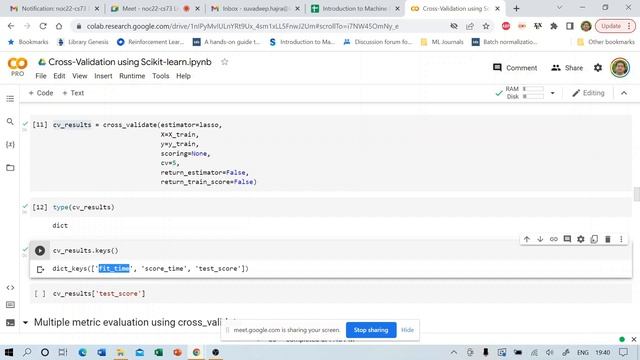Click Stop sharing button
Viewport: 640px width, 360px height.
point(371,330)
